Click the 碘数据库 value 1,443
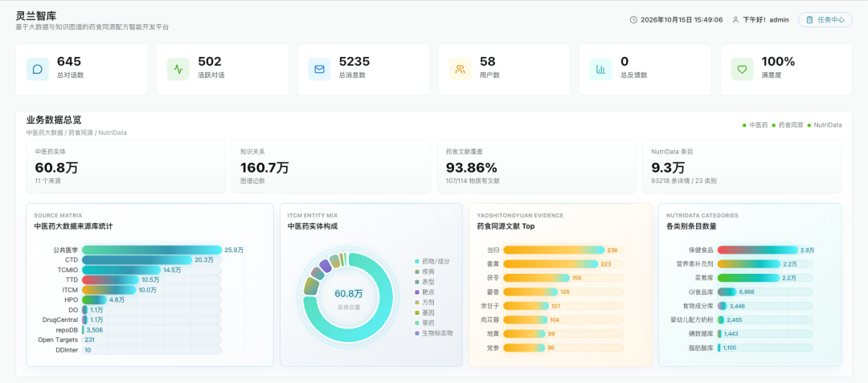 point(731,334)
